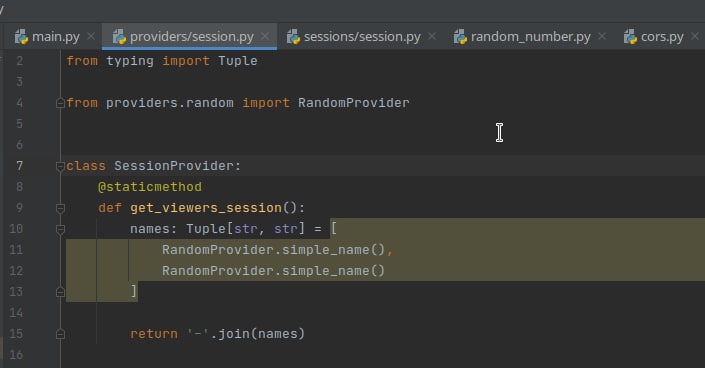Click line number 12 in the gutter

coord(16,271)
